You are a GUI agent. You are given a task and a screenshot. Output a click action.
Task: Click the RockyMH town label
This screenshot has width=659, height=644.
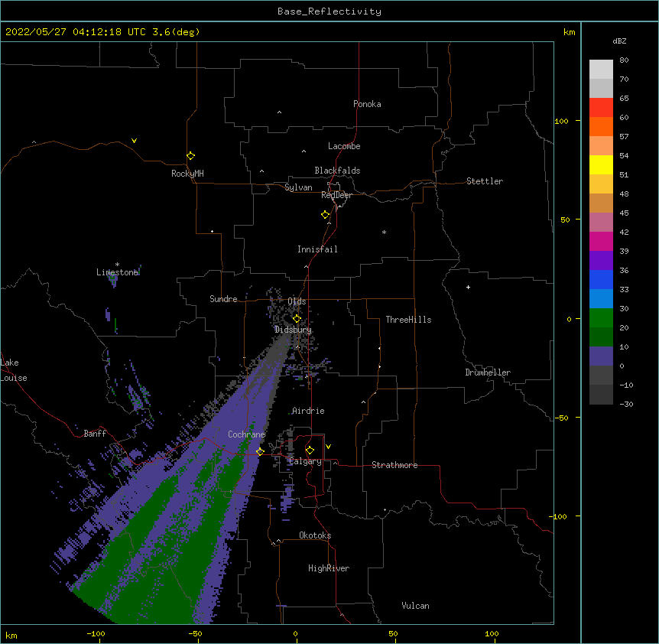(x=187, y=173)
